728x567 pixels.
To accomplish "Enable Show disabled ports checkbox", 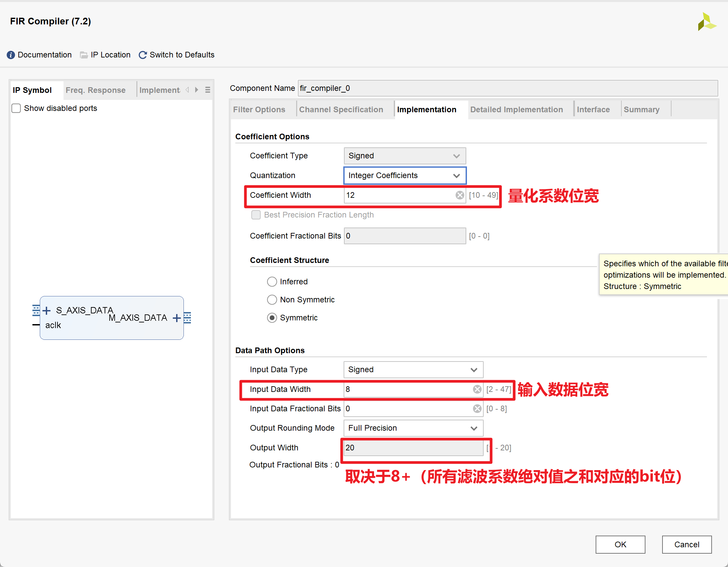I will click(16, 108).
